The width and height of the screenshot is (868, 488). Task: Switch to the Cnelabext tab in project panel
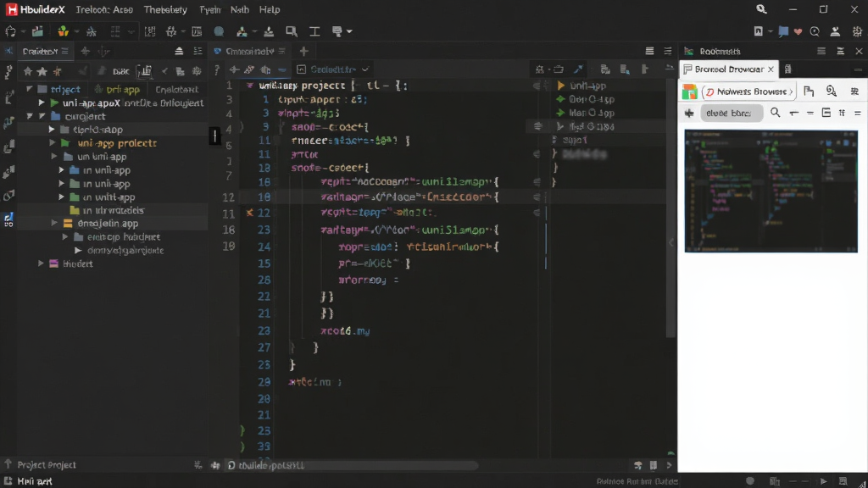pyautogui.click(x=176, y=89)
